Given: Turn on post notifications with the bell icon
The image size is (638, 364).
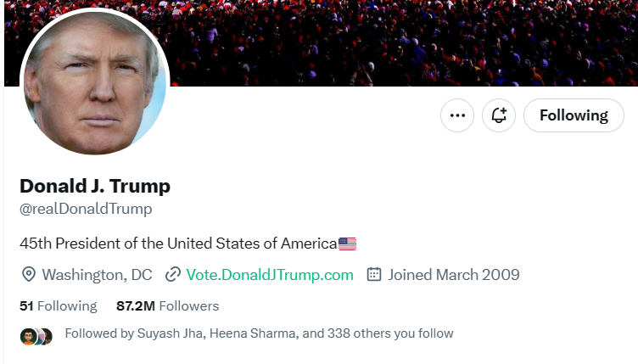Looking at the screenshot, I should click(x=499, y=115).
